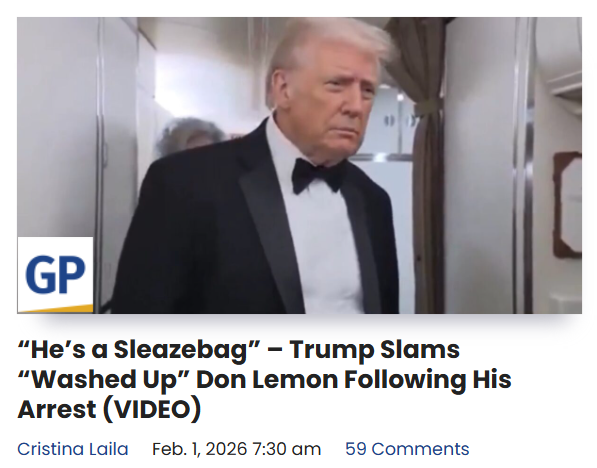The image size is (597, 468).
Task: Click "Trump Slams" in the headline
Action: [x=374, y=350]
